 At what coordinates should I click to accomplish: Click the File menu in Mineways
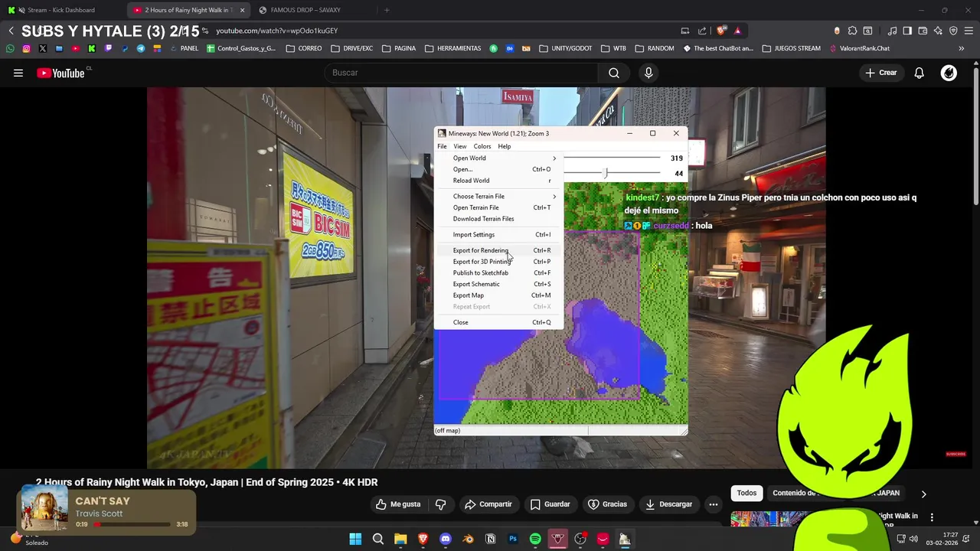point(442,146)
